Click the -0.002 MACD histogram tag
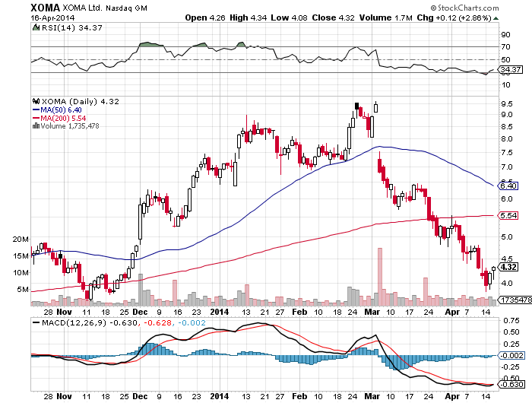 511,355
